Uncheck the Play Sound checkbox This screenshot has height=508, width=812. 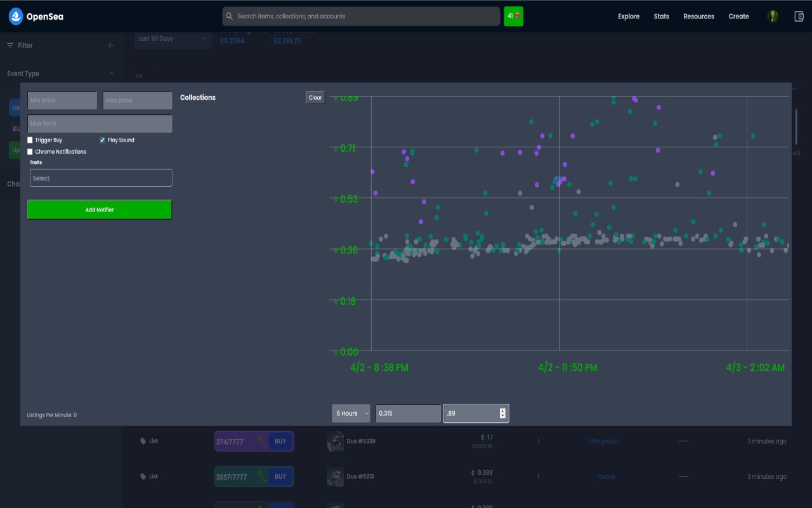pyautogui.click(x=103, y=140)
